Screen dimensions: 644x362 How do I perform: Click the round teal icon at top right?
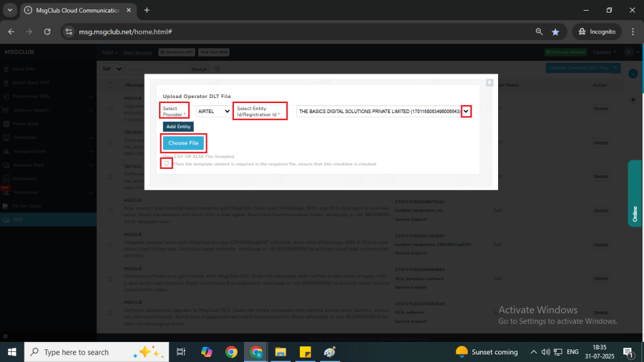click(633, 74)
